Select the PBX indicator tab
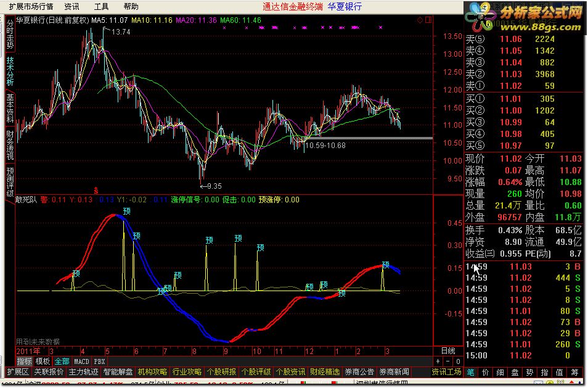Viewport: 588px width, 388px height. [99, 361]
